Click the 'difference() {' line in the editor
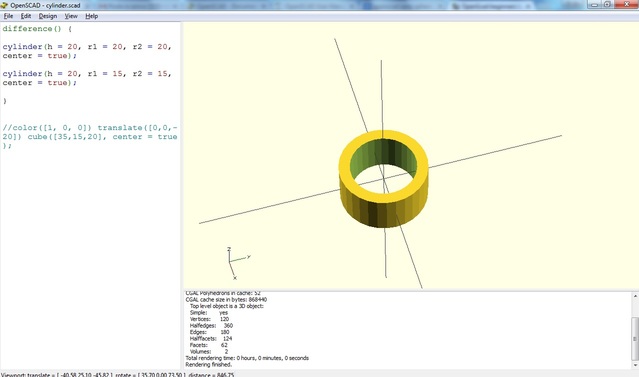 37,29
